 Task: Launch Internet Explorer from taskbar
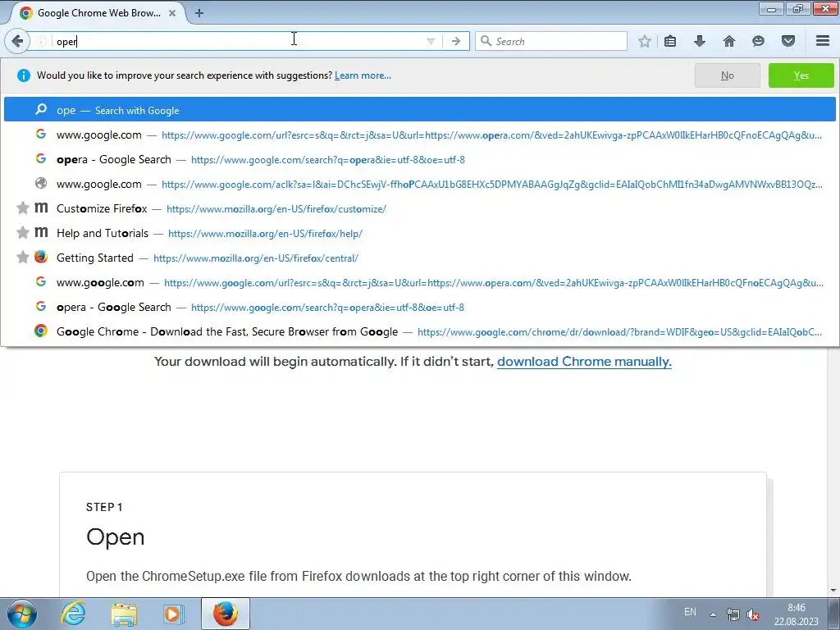coord(73,614)
